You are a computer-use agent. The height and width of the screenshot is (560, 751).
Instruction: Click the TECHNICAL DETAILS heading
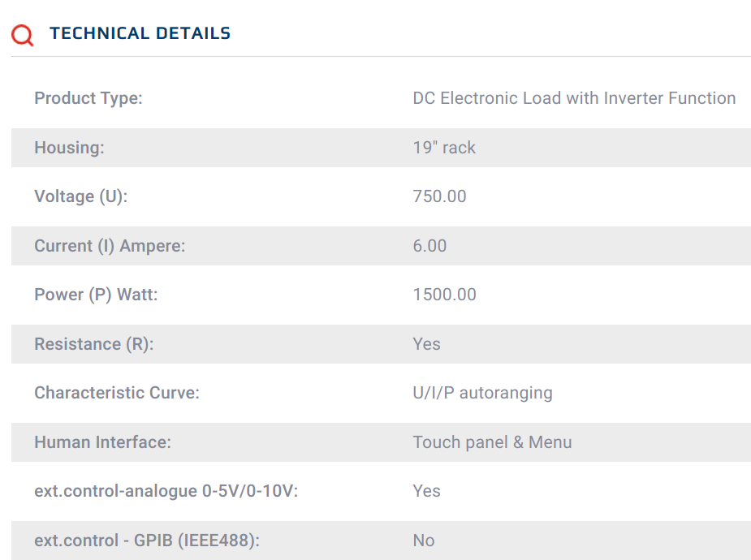point(140,33)
